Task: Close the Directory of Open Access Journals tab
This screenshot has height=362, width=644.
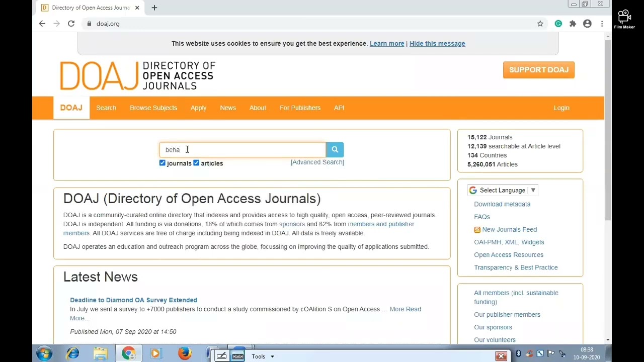Action: pyautogui.click(x=137, y=8)
